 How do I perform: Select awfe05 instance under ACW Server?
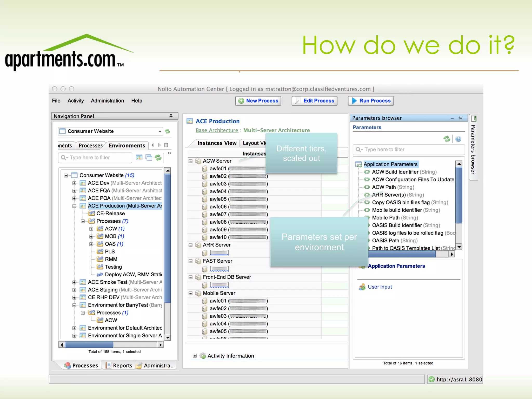point(235,199)
